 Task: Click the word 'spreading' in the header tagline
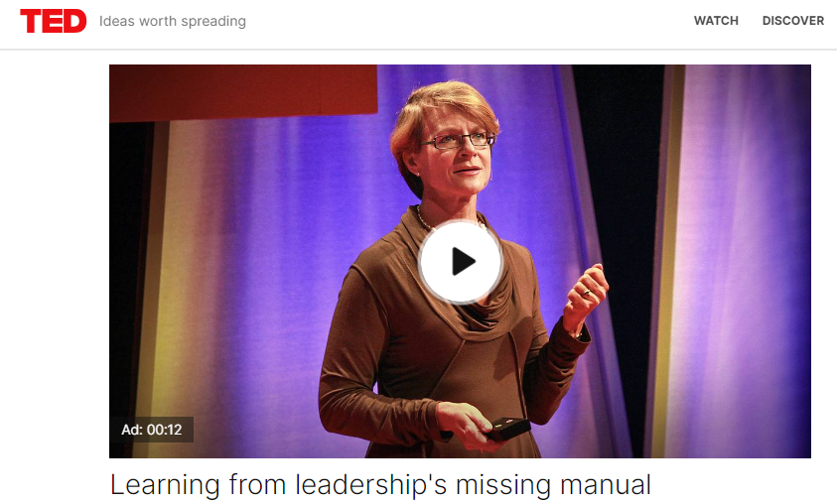tap(213, 22)
